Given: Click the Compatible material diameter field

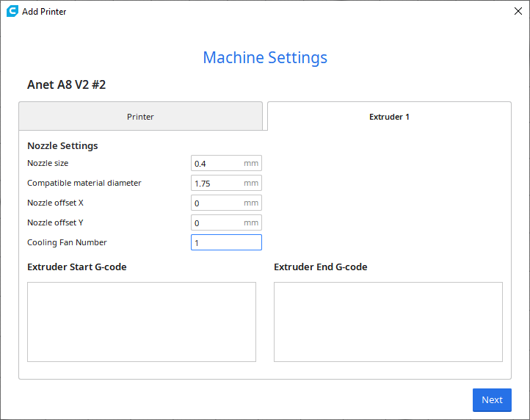Looking at the screenshot, I should click(226, 184).
